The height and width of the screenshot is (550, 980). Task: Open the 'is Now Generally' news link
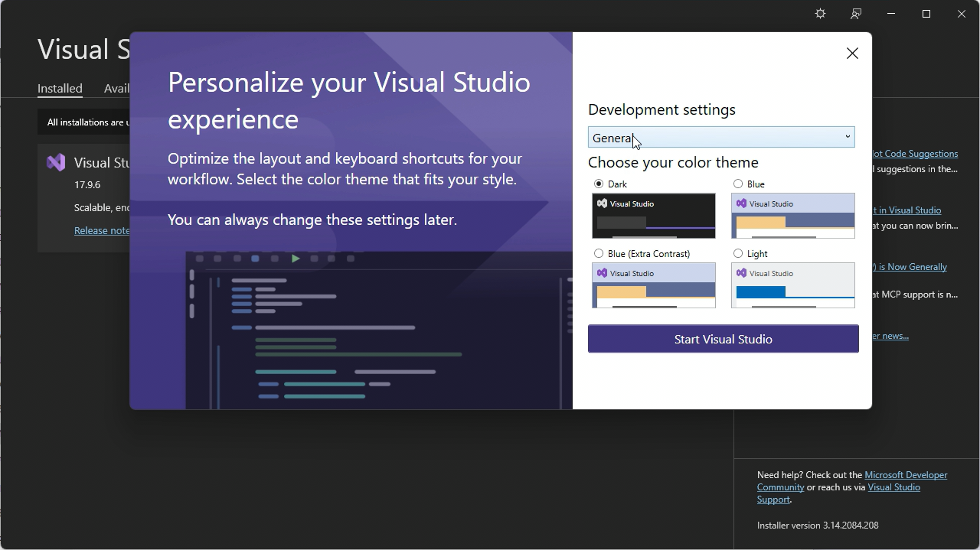[910, 267]
